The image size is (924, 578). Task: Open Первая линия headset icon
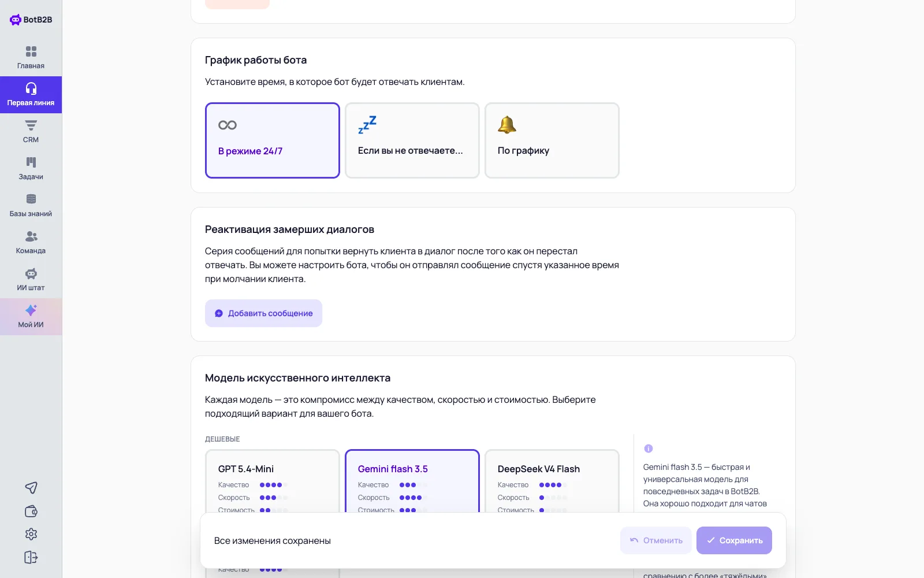click(x=31, y=88)
